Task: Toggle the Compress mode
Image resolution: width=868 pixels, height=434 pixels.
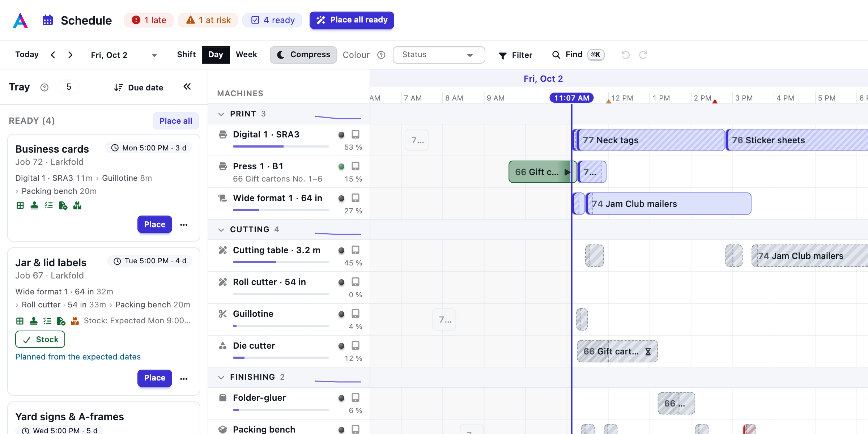Action: 303,55
